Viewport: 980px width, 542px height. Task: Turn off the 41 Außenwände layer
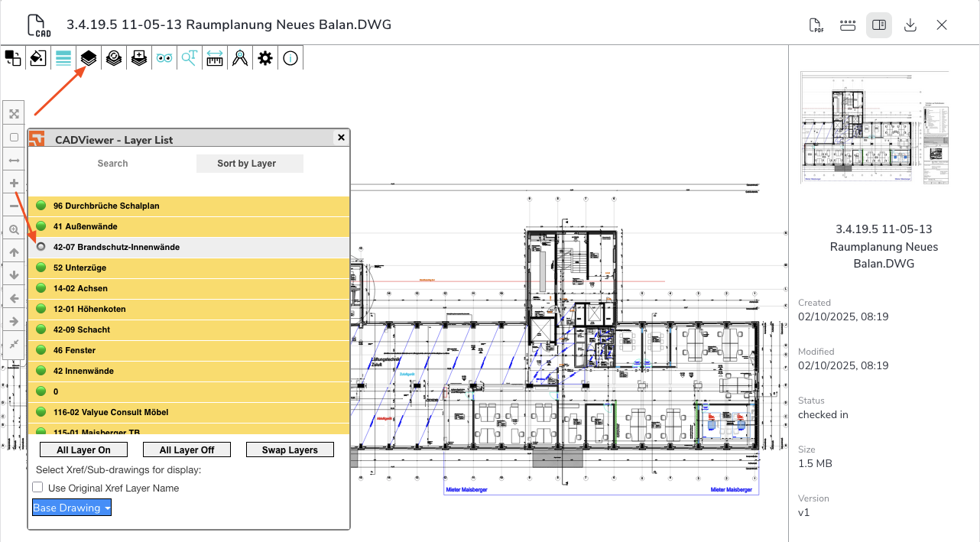(41, 226)
